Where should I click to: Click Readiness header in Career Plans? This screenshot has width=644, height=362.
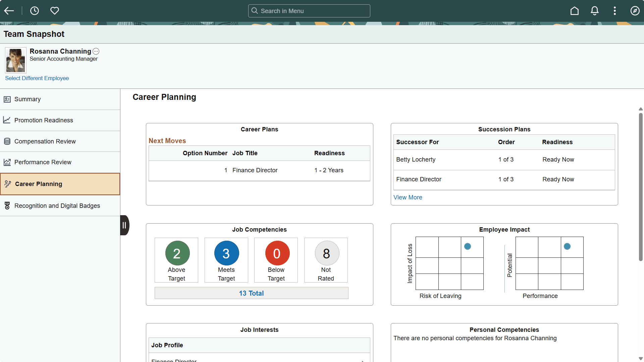pyautogui.click(x=329, y=153)
